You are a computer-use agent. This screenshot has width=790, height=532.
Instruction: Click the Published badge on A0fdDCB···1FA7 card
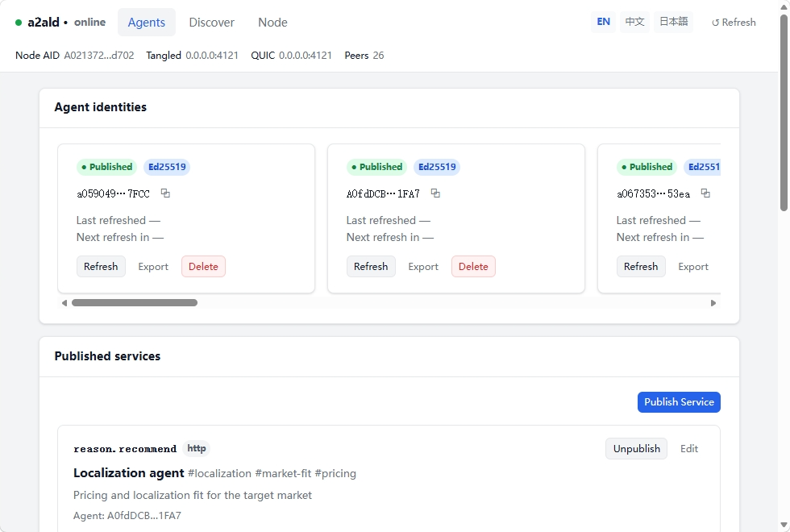[x=377, y=167]
